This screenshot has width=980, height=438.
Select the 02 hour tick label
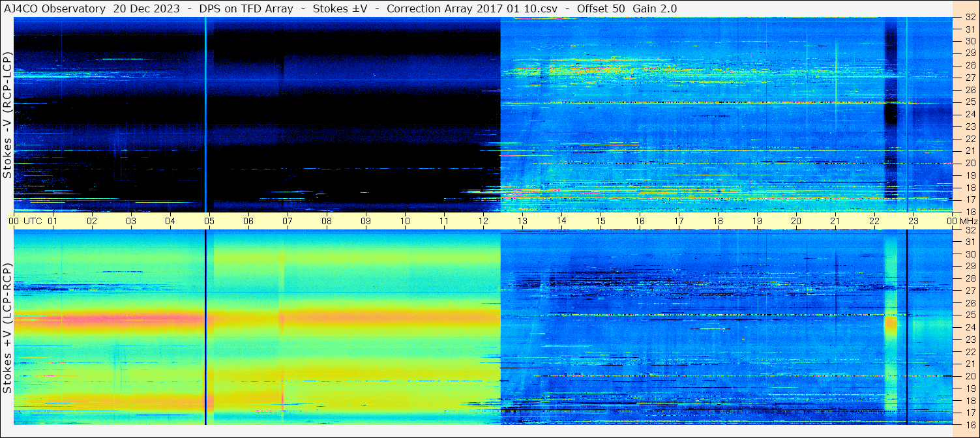[92, 221]
